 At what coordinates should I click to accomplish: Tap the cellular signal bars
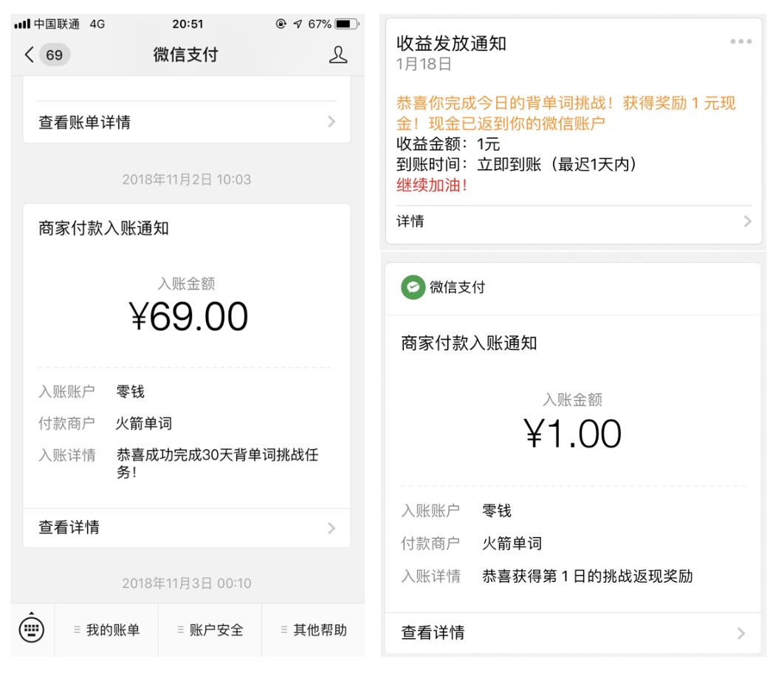click(x=22, y=24)
